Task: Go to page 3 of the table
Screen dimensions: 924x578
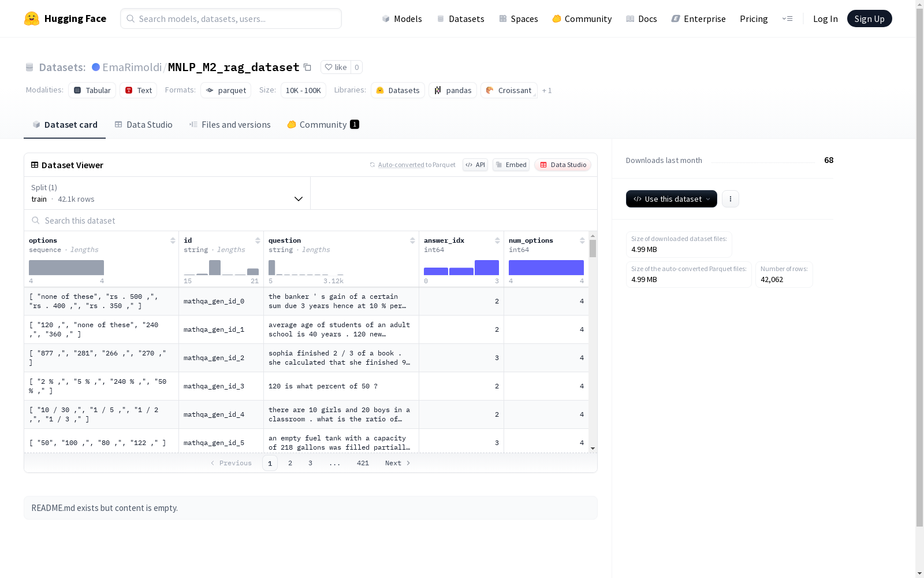Action: (x=310, y=463)
